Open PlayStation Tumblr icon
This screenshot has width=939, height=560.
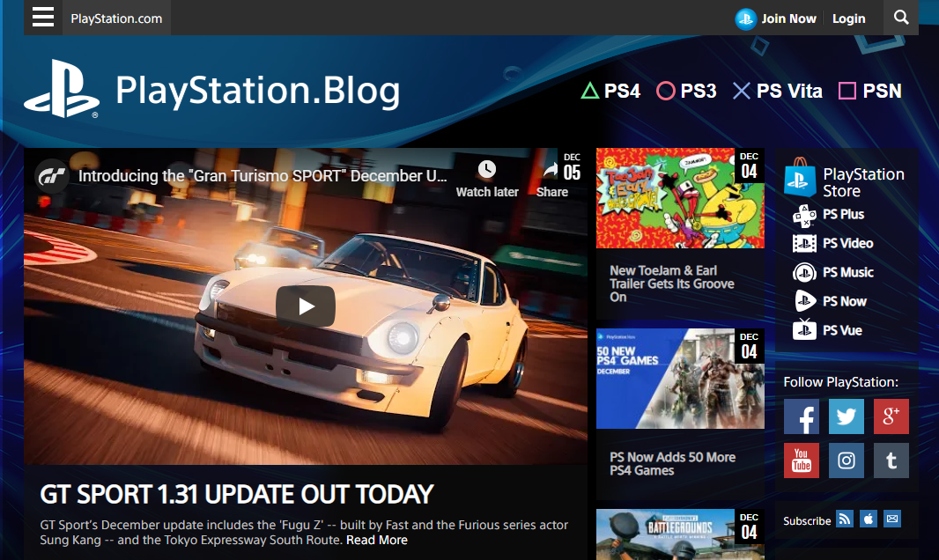coord(891,461)
